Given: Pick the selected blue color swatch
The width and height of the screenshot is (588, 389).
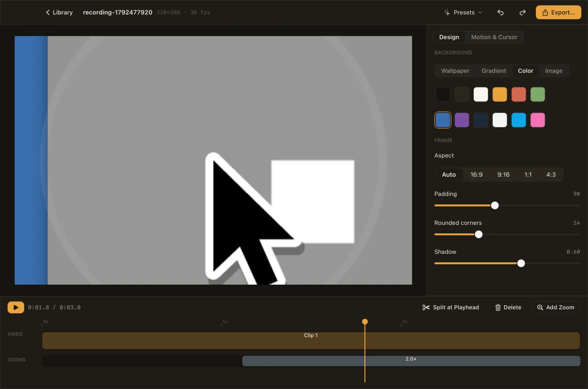Looking at the screenshot, I should click(442, 120).
